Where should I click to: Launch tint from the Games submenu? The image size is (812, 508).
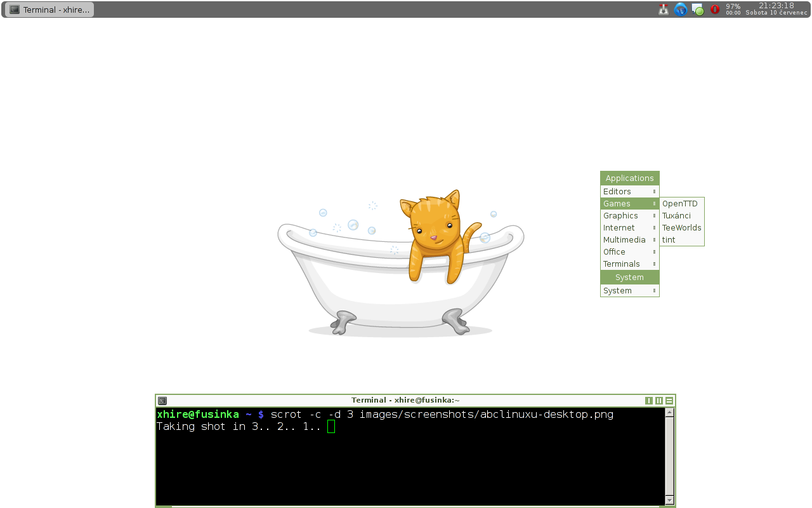click(682, 239)
